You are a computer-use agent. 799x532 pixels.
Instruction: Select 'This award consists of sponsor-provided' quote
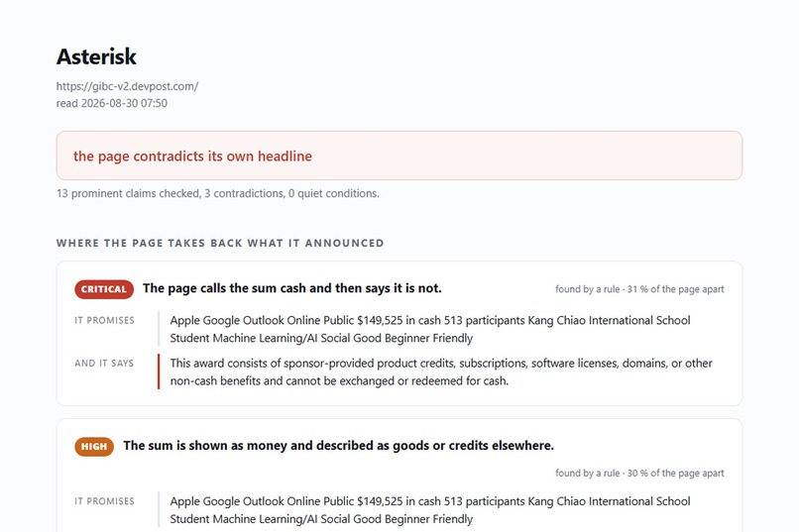441,372
